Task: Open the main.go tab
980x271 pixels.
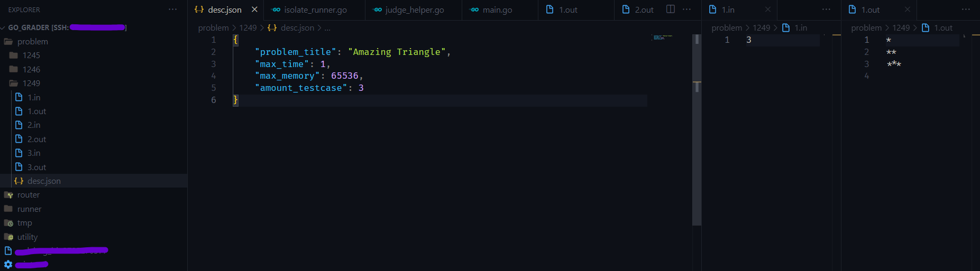Action: point(497,10)
